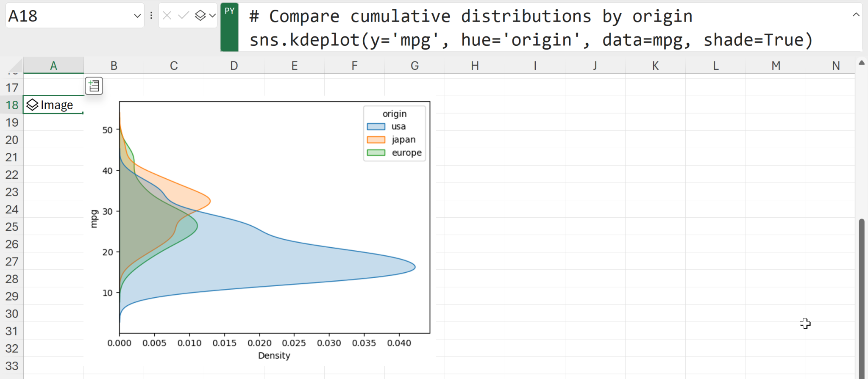Viewport: 868px width, 379px height.
Task: Select row 24 header
Action: pos(12,209)
